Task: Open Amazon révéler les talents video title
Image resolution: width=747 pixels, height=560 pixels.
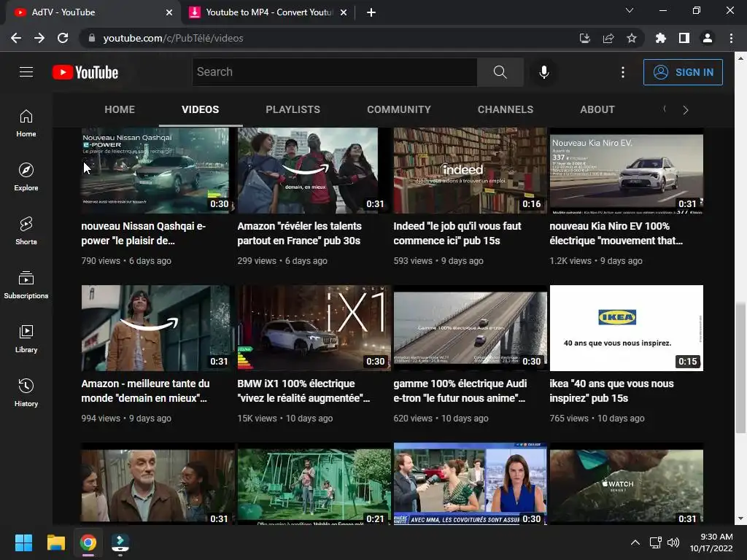Action: coord(299,233)
